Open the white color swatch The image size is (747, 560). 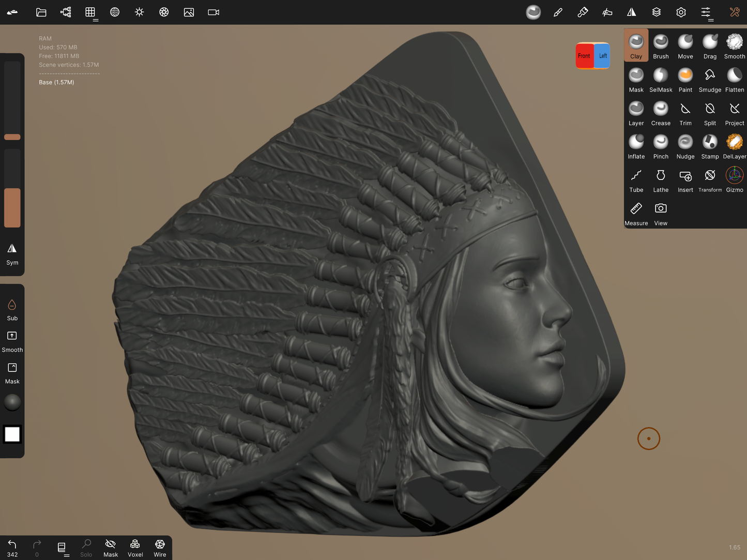tap(12, 434)
